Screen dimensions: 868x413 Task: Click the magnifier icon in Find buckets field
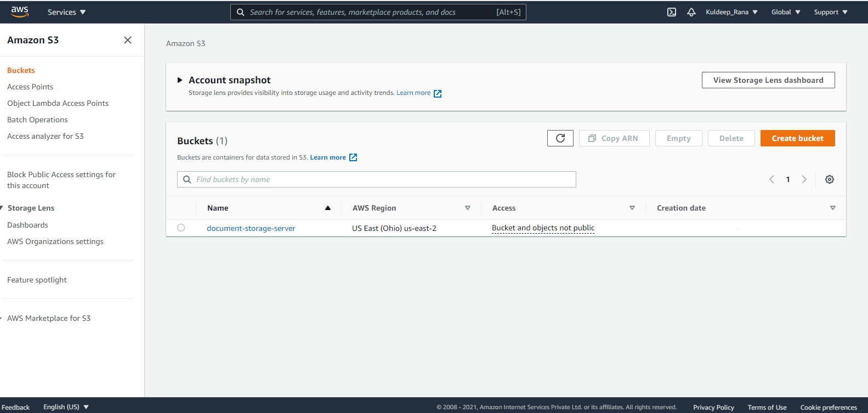187,179
